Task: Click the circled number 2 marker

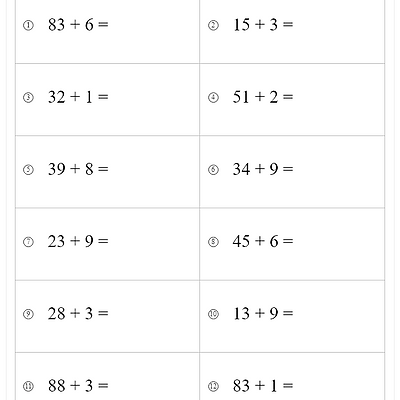Action: 213,25
